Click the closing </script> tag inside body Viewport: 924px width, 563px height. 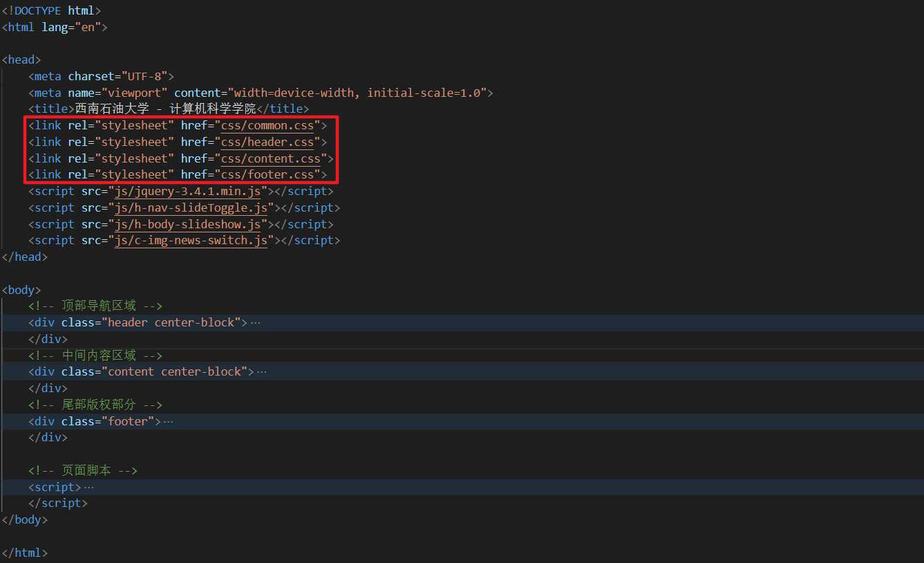click(x=58, y=504)
